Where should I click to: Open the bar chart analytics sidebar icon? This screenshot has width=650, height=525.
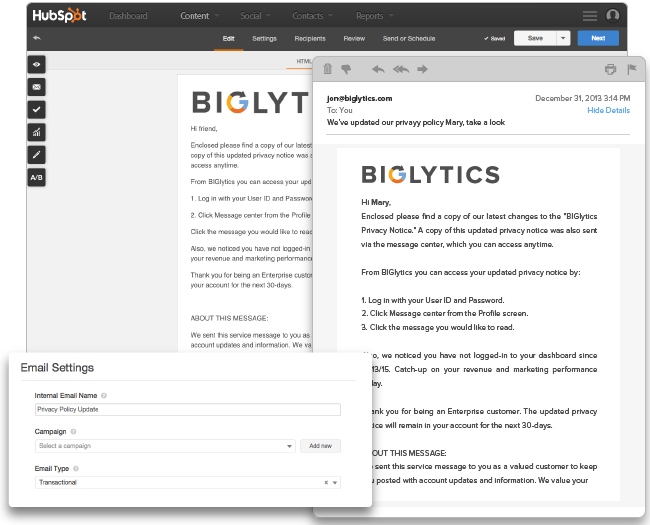pos(36,132)
